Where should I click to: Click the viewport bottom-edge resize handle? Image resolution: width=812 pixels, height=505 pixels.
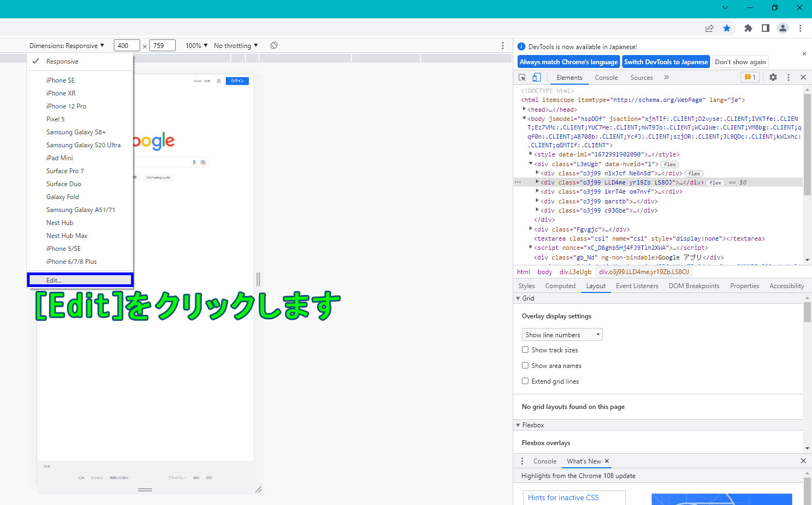(x=145, y=489)
